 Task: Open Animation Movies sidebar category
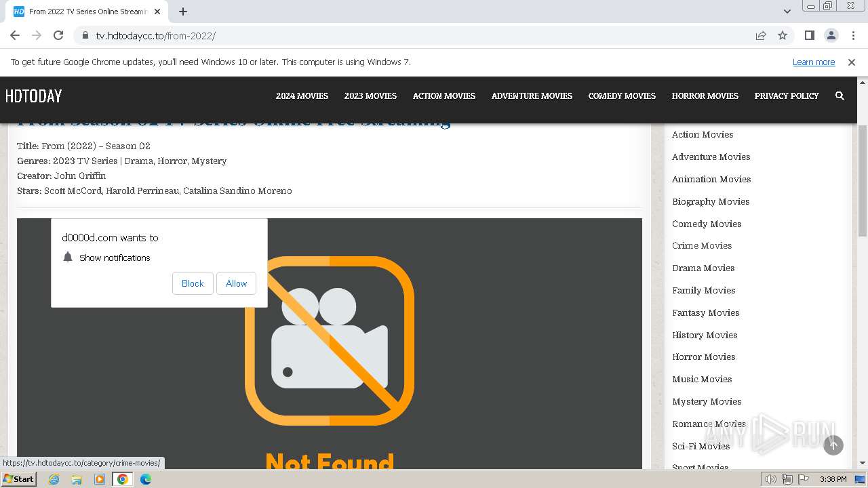coord(711,179)
